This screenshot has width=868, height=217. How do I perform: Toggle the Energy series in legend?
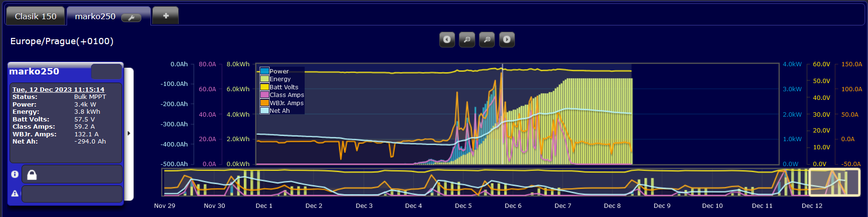pos(275,79)
